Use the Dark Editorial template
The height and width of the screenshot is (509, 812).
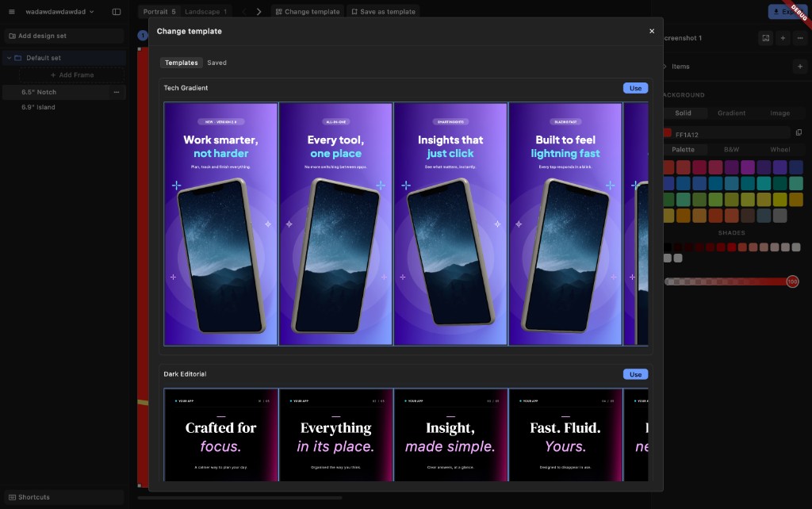tap(635, 374)
